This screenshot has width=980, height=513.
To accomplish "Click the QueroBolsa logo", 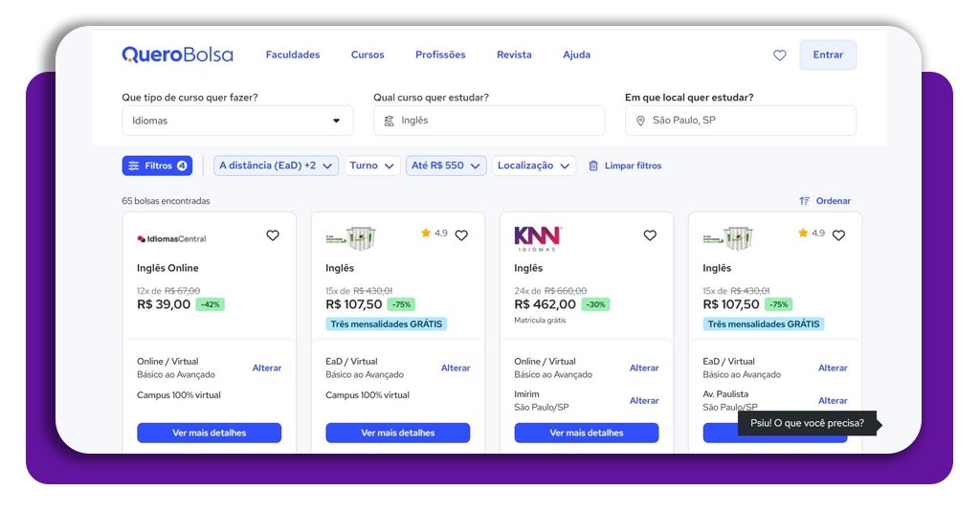I will [177, 55].
